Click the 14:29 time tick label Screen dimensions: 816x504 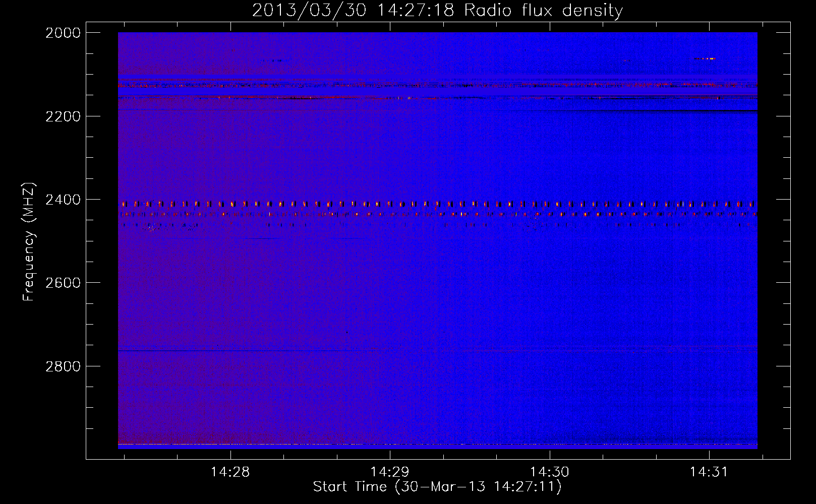point(390,472)
